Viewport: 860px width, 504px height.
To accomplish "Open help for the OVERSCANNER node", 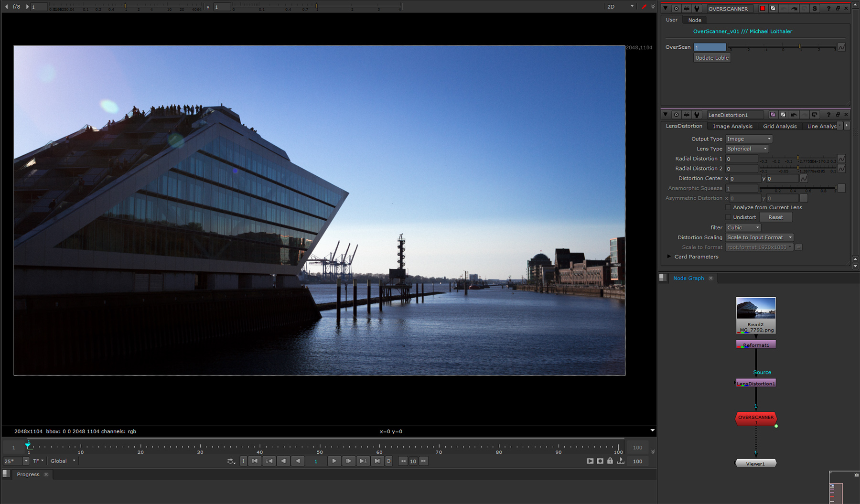I will (828, 9).
